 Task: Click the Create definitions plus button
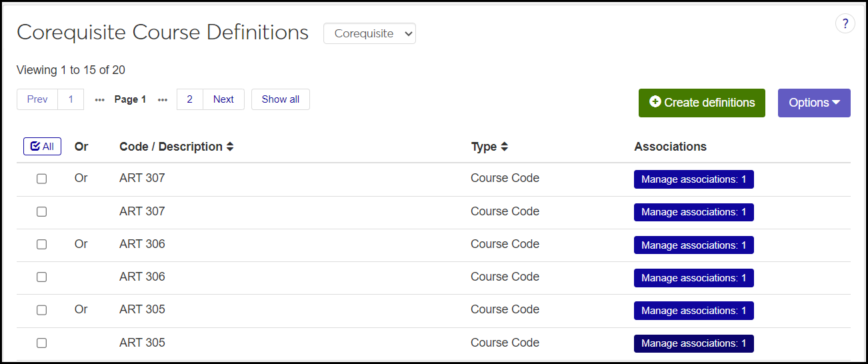[x=701, y=103]
